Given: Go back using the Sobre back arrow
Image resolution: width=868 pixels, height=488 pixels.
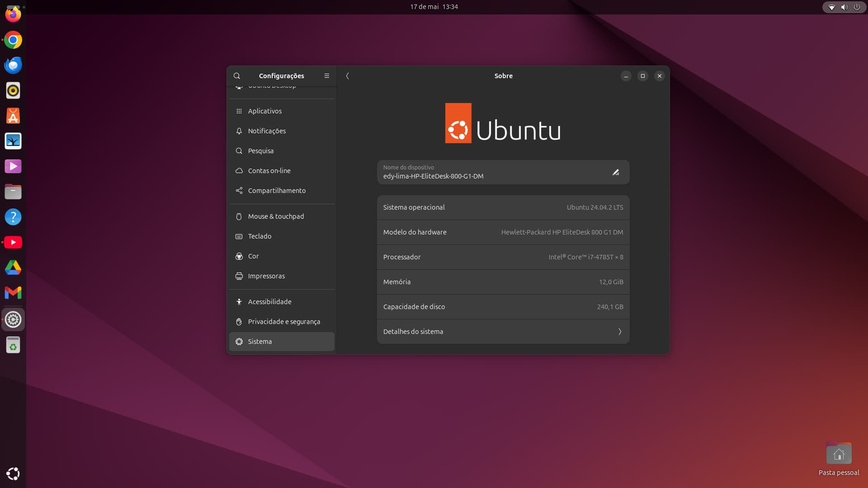Looking at the screenshot, I should 347,76.
